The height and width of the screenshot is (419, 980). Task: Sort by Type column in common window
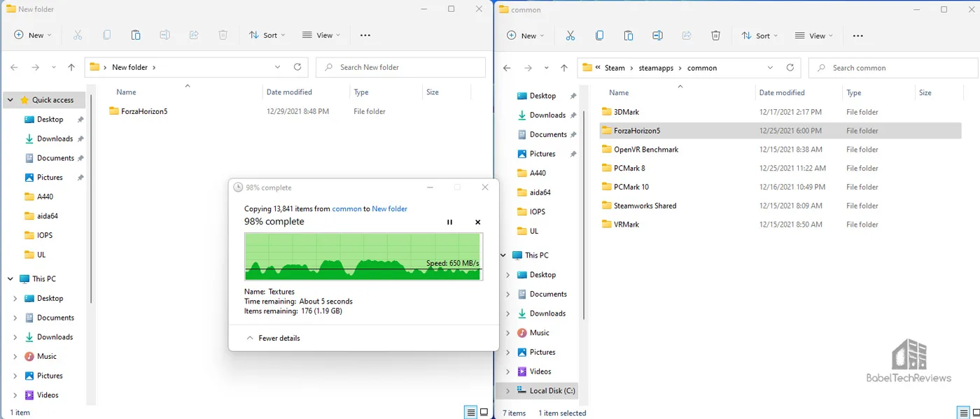pos(853,92)
